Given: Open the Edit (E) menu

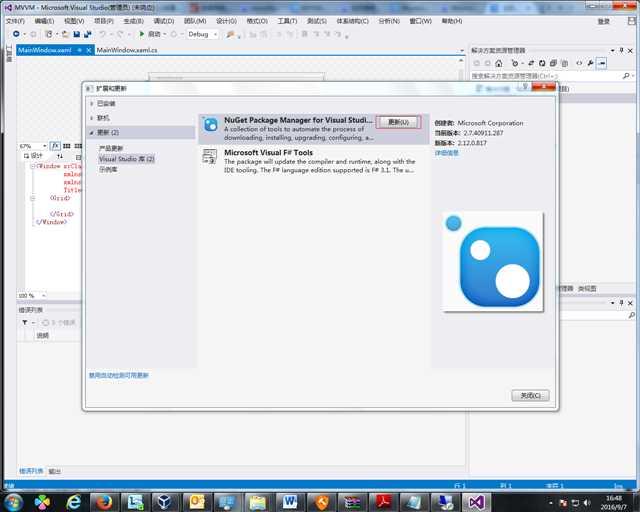Looking at the screenshot, I should pyautogui.click(x=44, y=21).
